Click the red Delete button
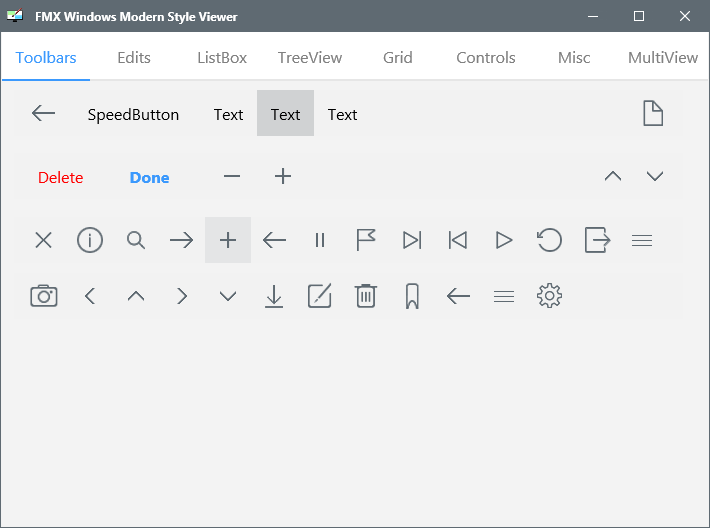 pyautogui.click(x=60, y=178)
